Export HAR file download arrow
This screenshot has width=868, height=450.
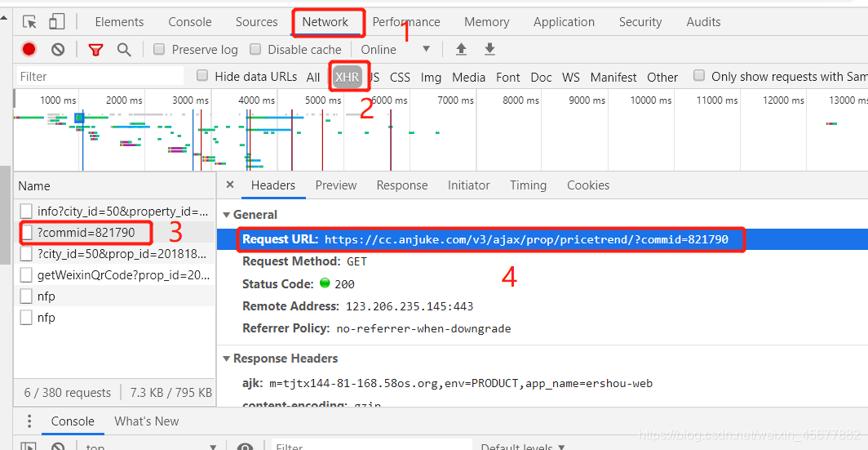(x=489, y=50)
